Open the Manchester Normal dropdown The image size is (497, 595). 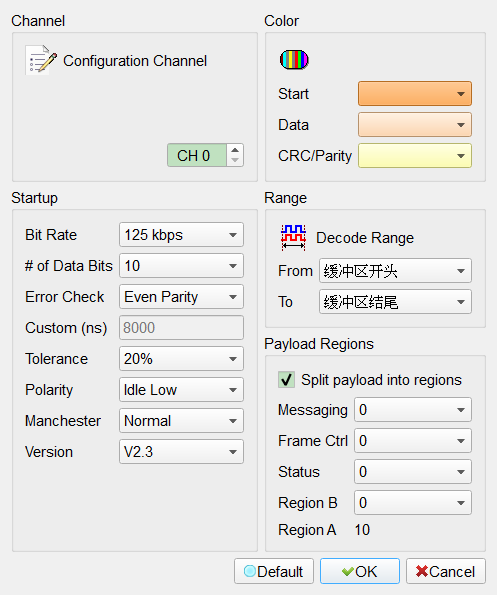click(x=181, y=420)
